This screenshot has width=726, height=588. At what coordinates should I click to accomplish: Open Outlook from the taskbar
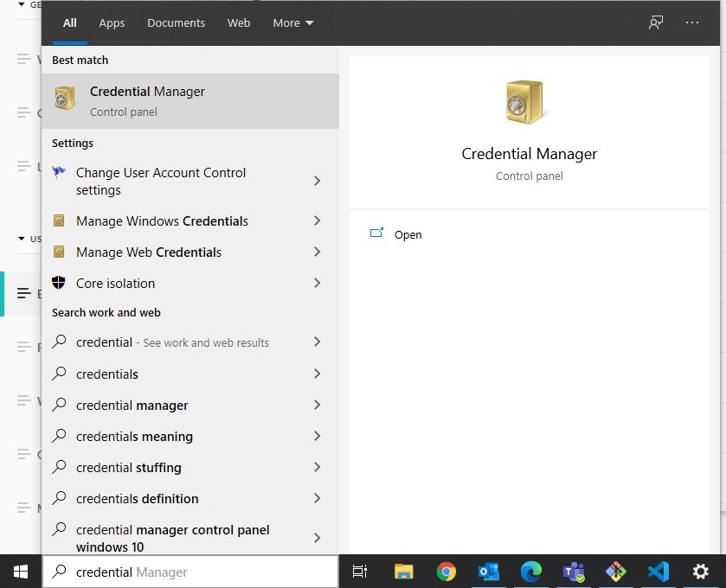click(x=489, y=572)
